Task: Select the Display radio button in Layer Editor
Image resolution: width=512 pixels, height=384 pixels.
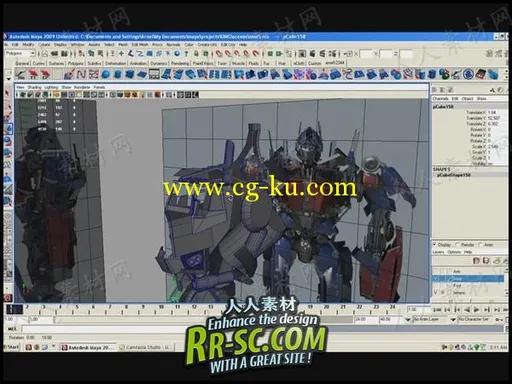Action: 435,245
